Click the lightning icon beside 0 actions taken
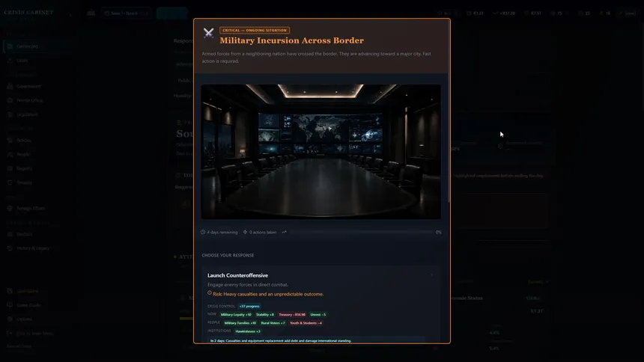Image resolution: width=644 pixels, height=362 pixels. click(x=245, y=233)
